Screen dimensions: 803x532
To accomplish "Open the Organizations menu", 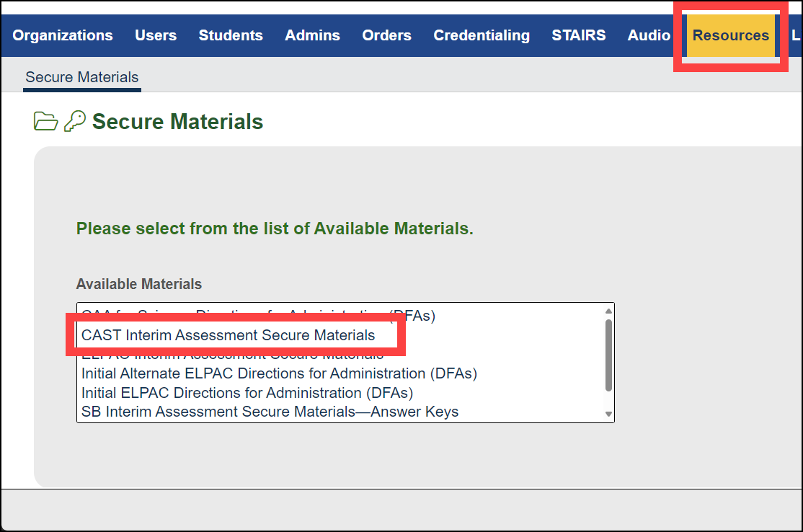I will [63, 35].
